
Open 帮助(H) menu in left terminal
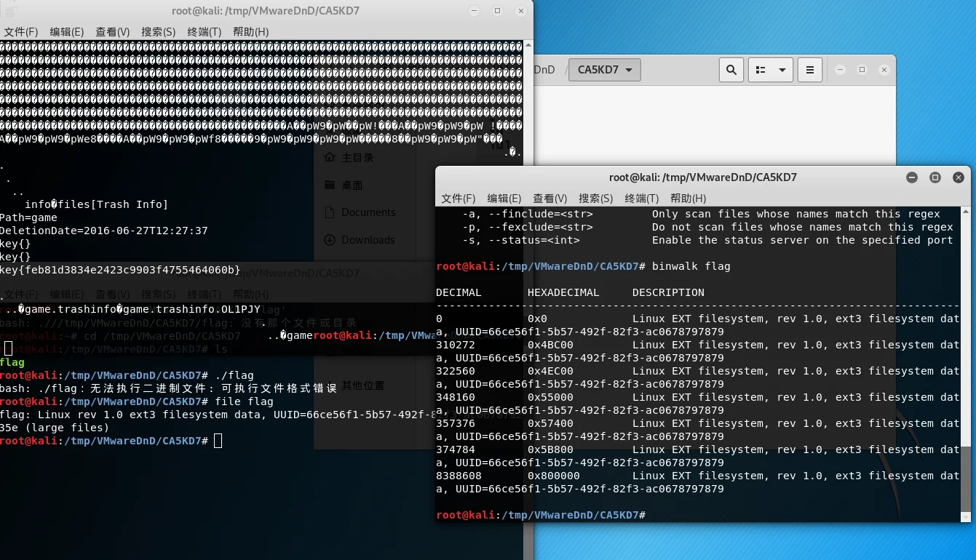coord(251,32)
